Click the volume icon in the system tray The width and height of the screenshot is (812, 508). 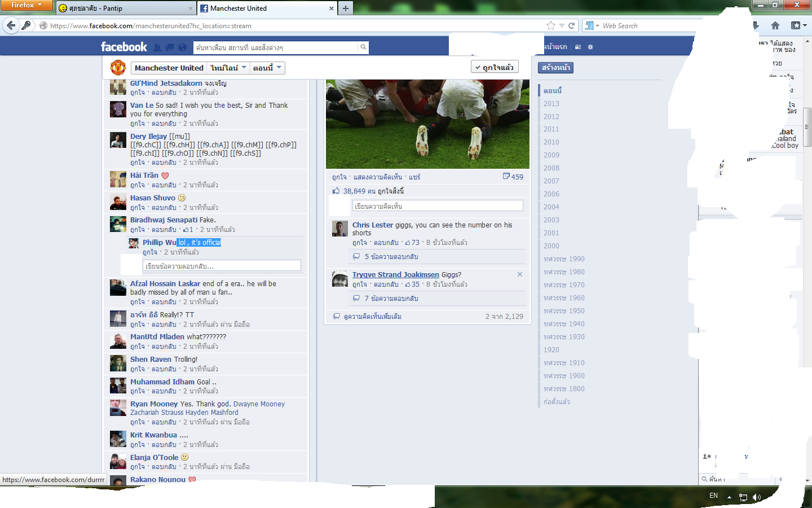pos(756,497)
